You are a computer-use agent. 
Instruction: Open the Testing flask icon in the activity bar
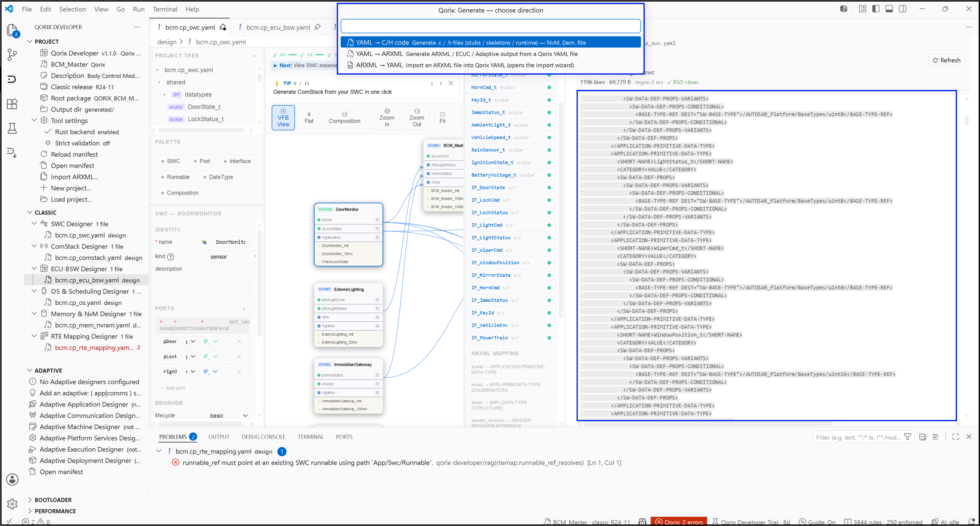click(x=12, y=128)
